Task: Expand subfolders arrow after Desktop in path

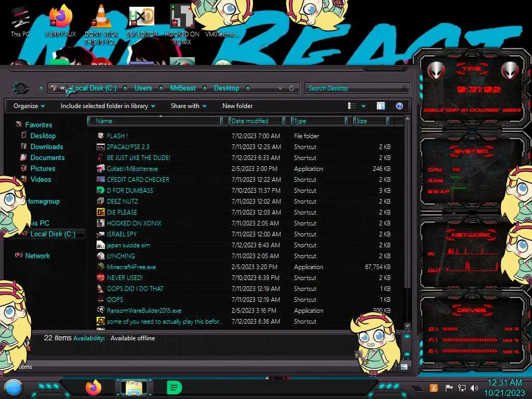Action: (248, 88)
